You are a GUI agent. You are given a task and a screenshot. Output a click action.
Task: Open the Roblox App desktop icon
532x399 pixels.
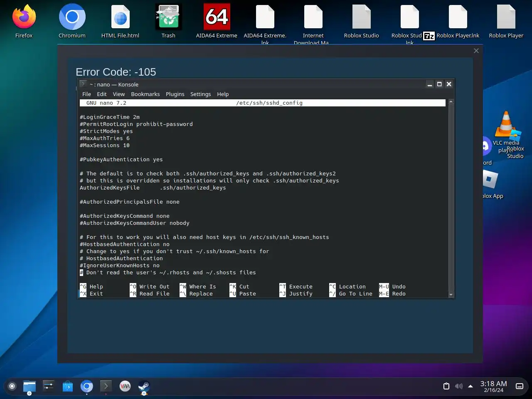[490, 180]
